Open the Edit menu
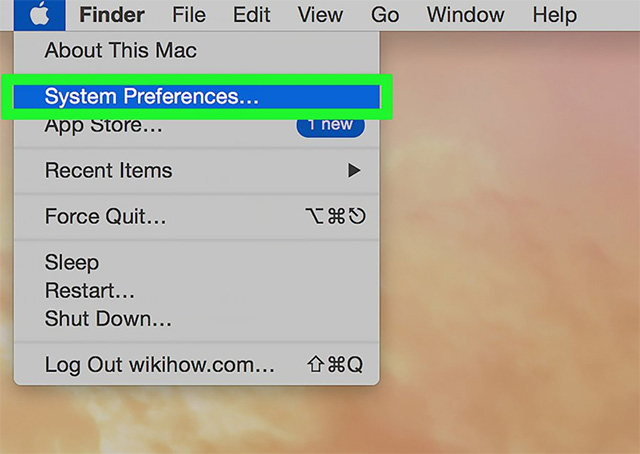Screen dimensions: 640x454 pos(251,15)
